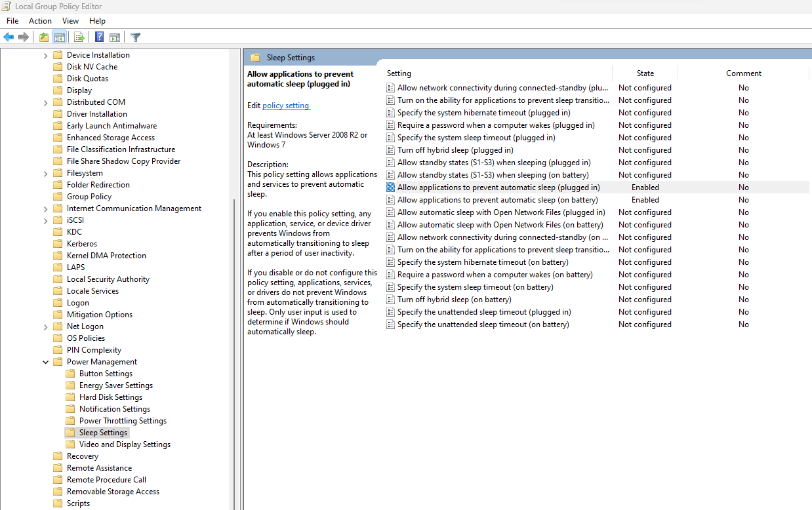The image size is (812, 510).
Task: Toggle the Show/Hide Console Tree icon
Action: [60, 37]
